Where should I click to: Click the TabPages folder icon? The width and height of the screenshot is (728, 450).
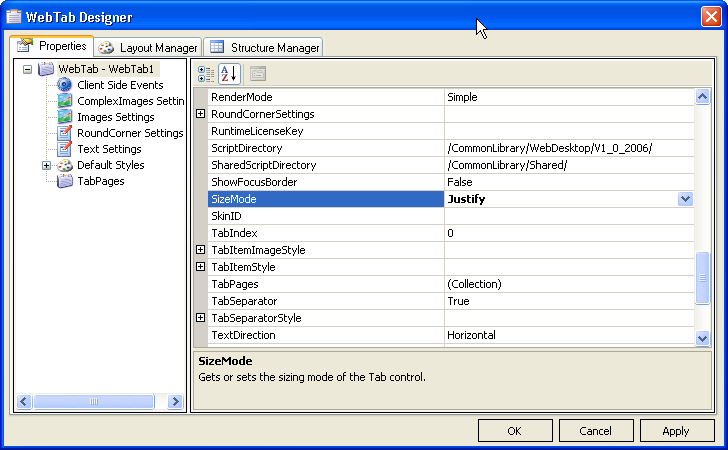click(x=65, y=181)
